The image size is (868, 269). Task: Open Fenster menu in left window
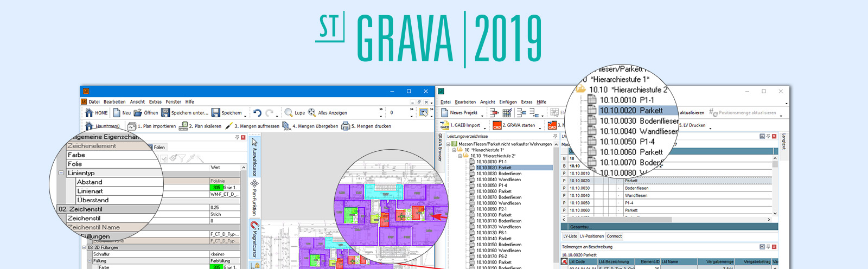point(174,101)
